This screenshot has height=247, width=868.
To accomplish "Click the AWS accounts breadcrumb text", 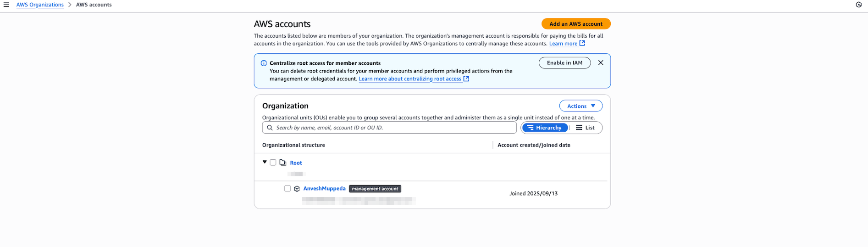I will (x=94, y=5).
